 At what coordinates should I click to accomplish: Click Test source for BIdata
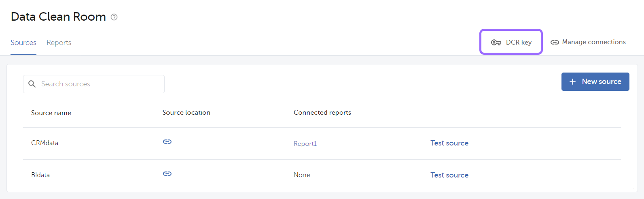tap(449, 175)
